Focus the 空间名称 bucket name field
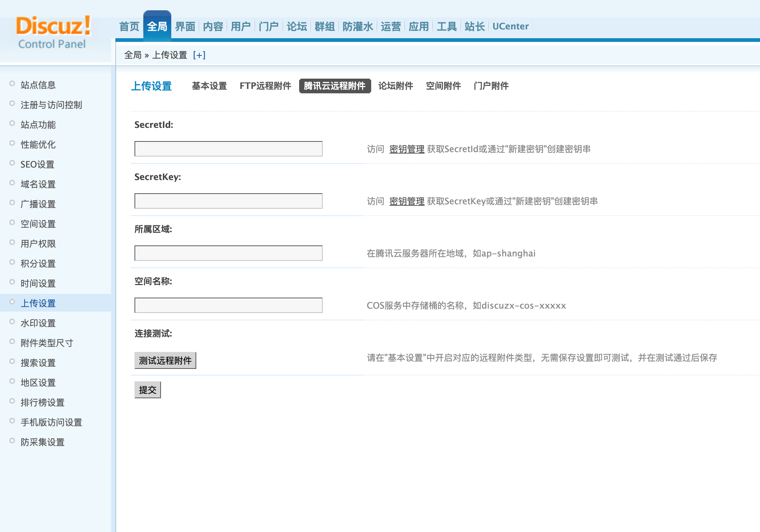This screenshot has height=532, width=760. [x=228, y=305]
